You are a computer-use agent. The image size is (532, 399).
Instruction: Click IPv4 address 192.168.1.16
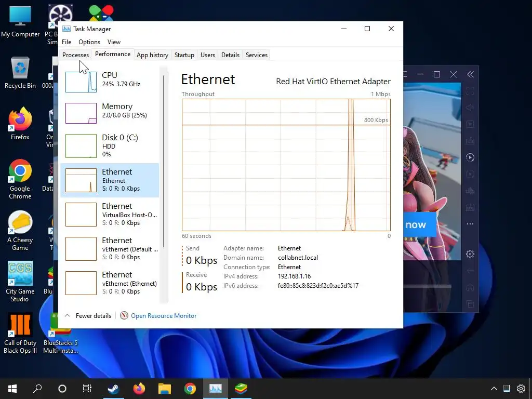294,276
